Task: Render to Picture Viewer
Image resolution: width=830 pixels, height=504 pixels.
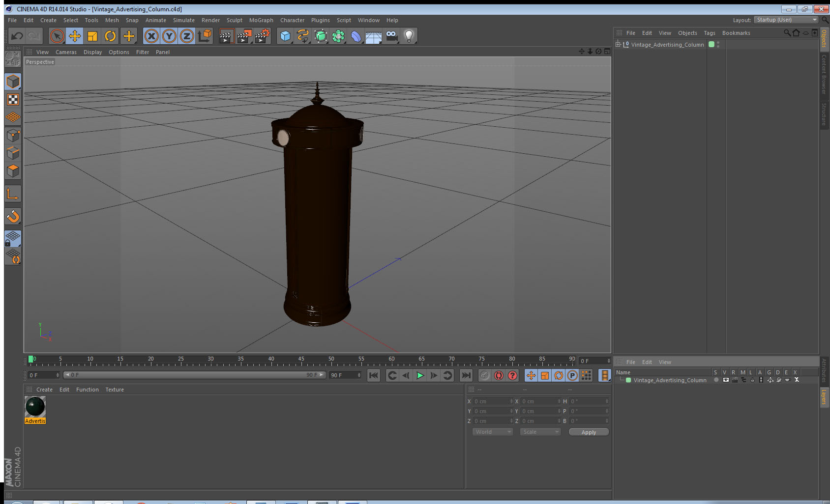Action: (244, 36)
